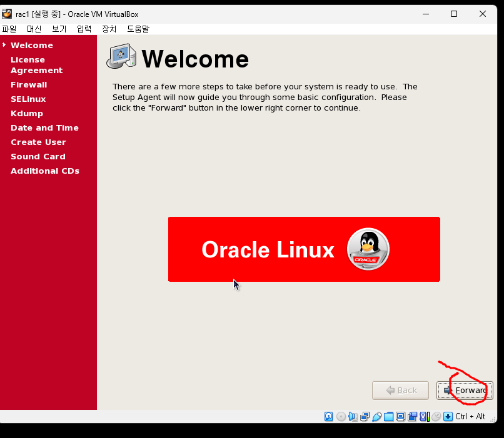This screenshot has width=504, height=438.
Task: Click the keyboard capture arrow icon
Action: pos(448,417)
